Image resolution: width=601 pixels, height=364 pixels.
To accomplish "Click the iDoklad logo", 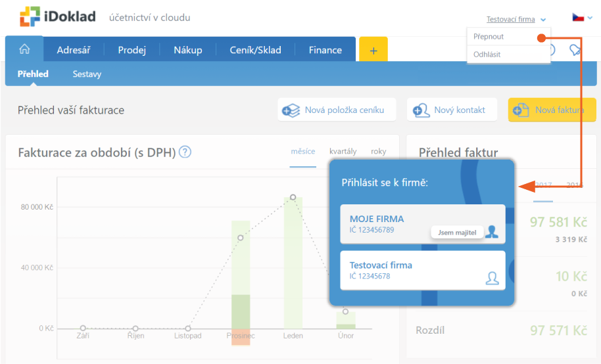I will click(57, 16).
